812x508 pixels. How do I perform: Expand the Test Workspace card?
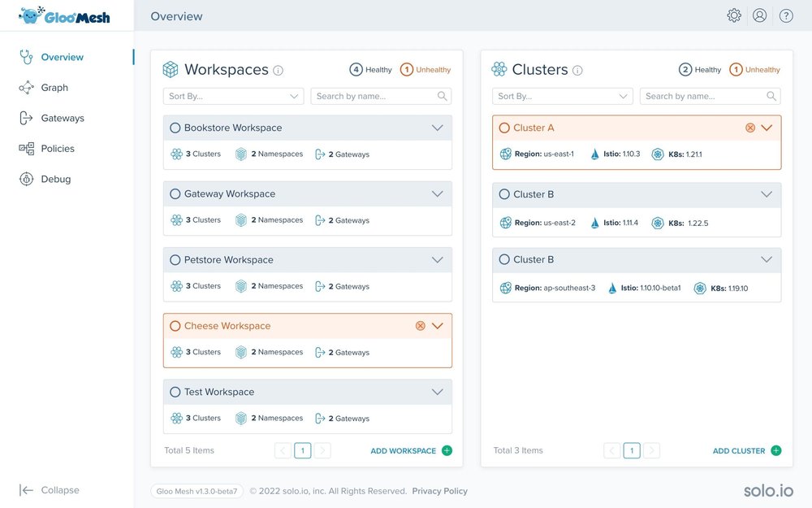[438, 392]
